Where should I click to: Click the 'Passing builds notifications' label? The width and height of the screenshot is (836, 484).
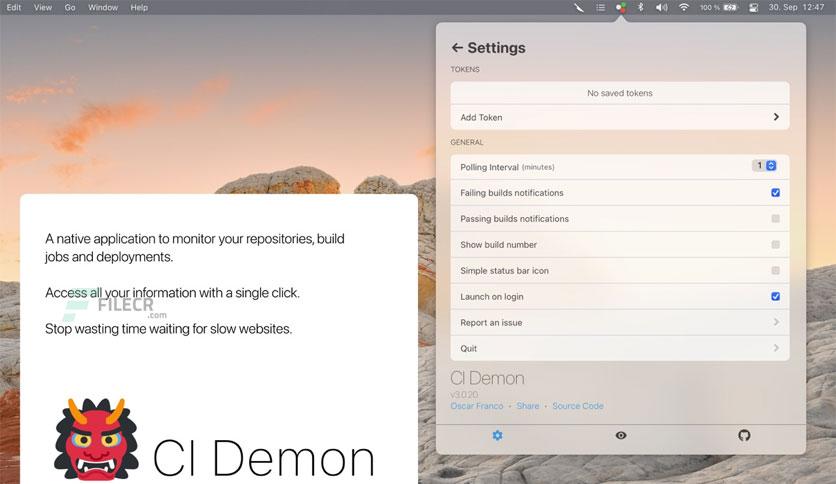pos(515,219)
